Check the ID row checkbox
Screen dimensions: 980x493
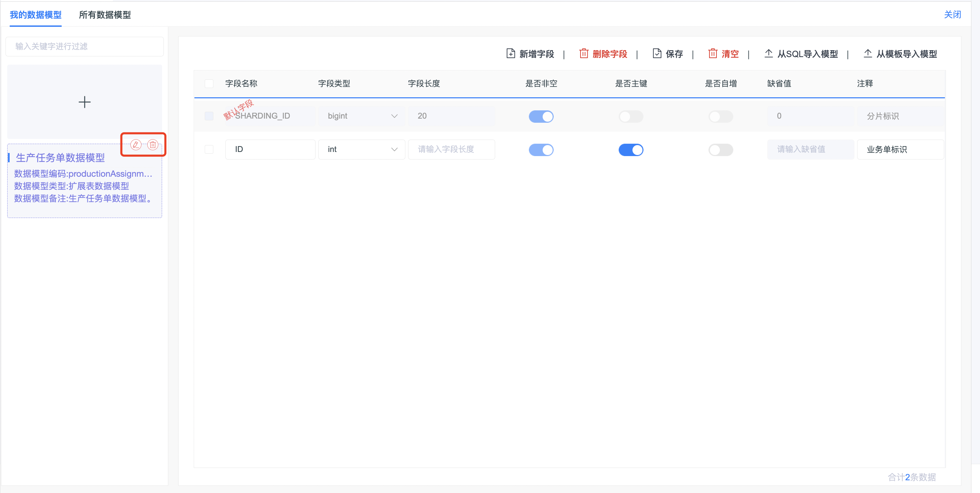pyautogui.click(x=209, y=150)
